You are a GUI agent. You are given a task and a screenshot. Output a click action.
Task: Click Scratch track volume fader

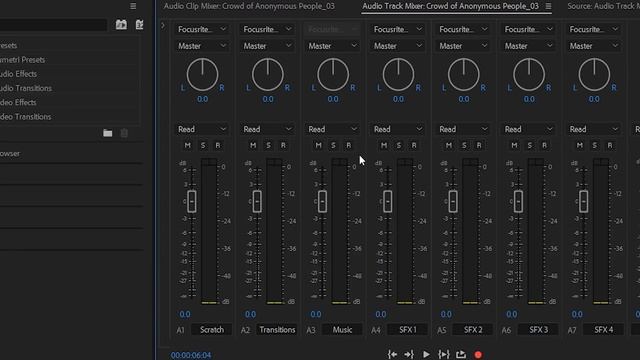192,201
